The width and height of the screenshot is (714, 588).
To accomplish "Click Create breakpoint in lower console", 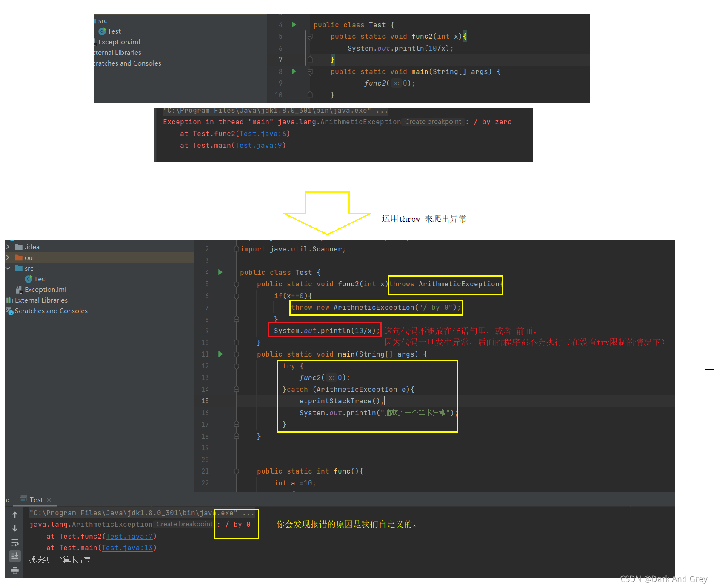I will pos(185,524).
